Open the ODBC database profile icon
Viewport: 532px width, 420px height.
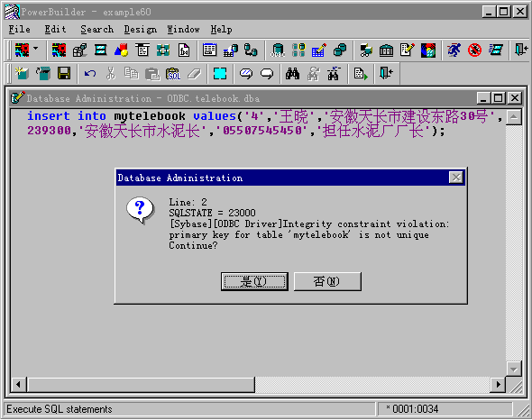click(x=278, y=50)
